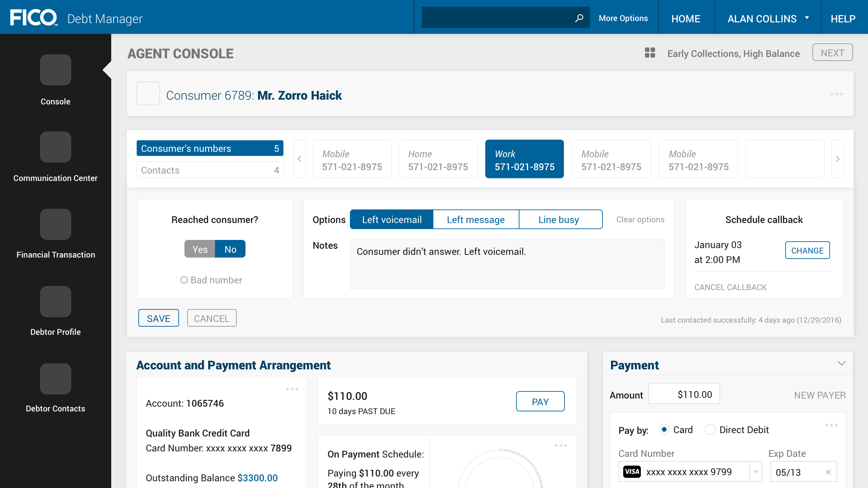This screenshot has height=488, width=868.
Task: Open the Alan Collins user dropdown
Action: 768,18
